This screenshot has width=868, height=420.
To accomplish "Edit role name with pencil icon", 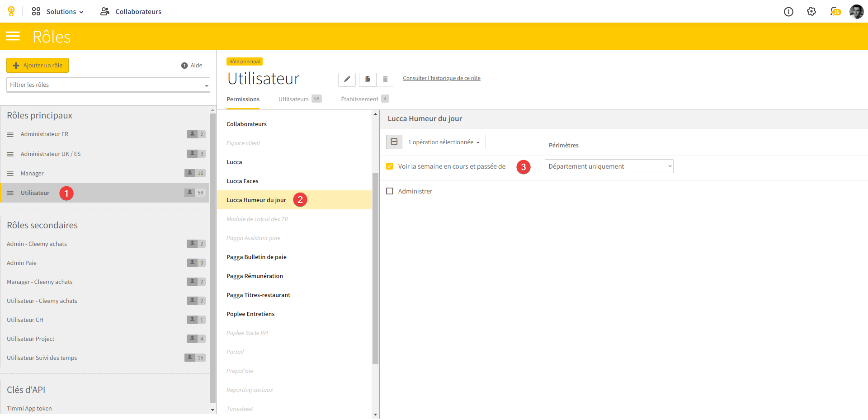I will 347,79.
